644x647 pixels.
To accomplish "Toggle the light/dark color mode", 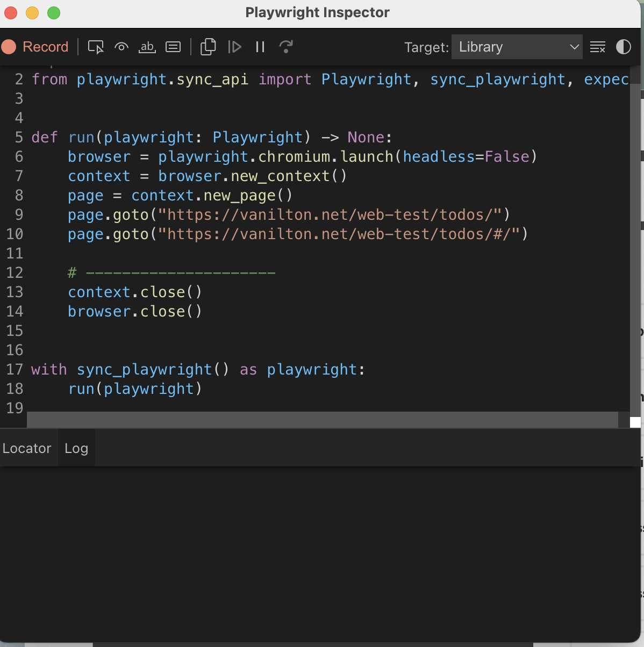I will (x=624, y=47).
